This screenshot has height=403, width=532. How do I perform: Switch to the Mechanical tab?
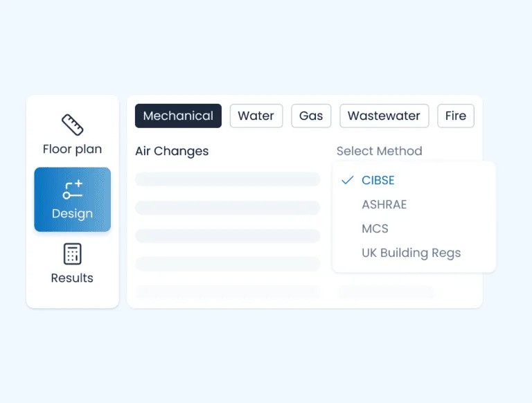[x=178, y=116]
